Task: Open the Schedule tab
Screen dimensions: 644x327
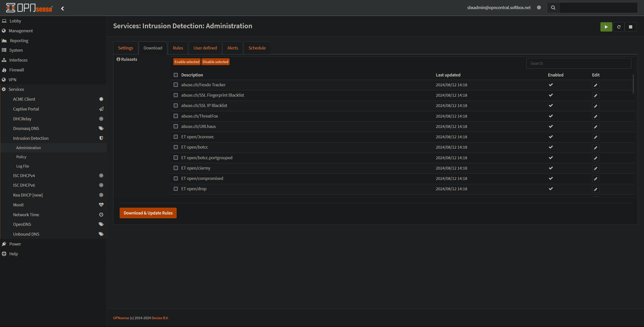Action: pos(257,48)
